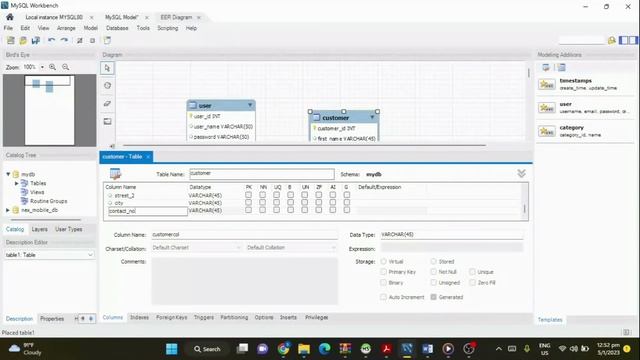The width and height of the screenshot is (640, 360).
Task: Click the category template icon
Action: (x=547, y=131)
